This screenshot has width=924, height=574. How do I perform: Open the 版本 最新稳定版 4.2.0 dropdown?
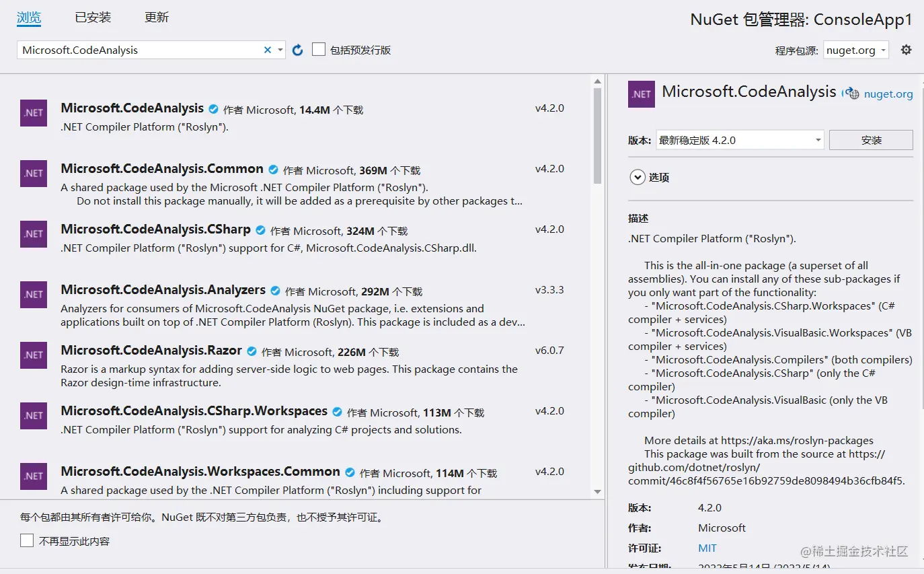coord(740,140)
